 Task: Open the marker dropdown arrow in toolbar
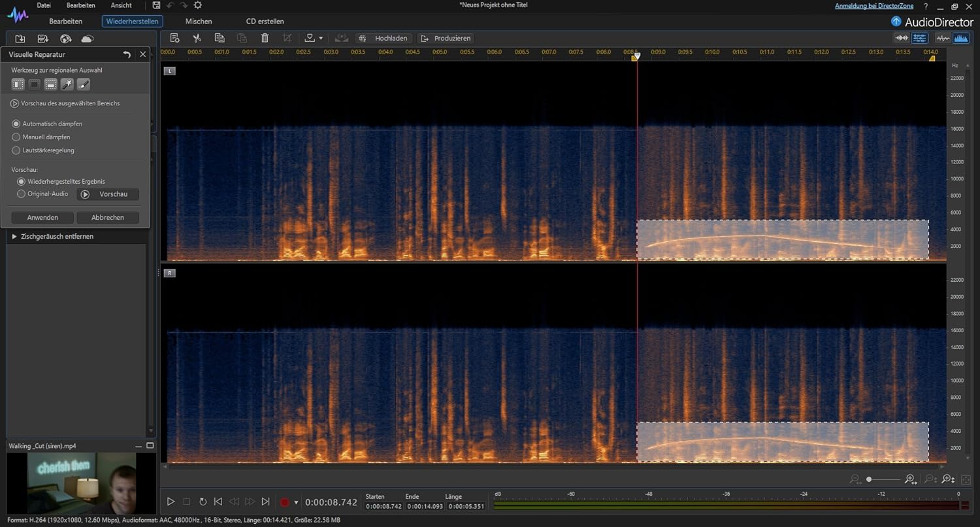(321, 39)
